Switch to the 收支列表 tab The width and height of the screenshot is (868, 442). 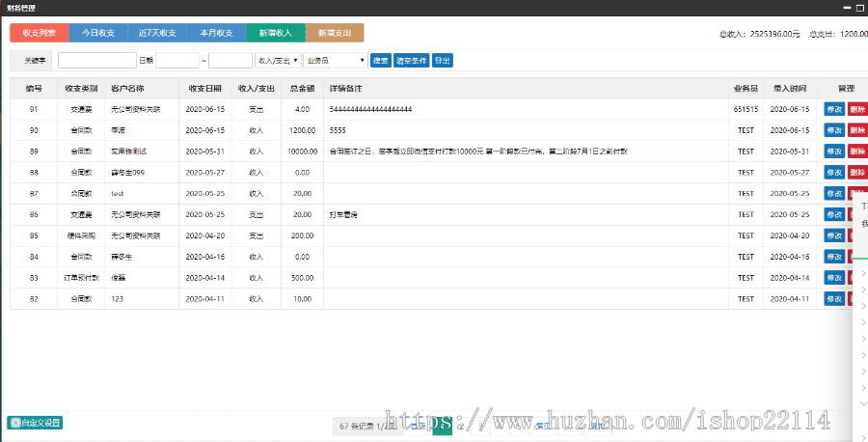pyautogui.click(x=39, y=33)
